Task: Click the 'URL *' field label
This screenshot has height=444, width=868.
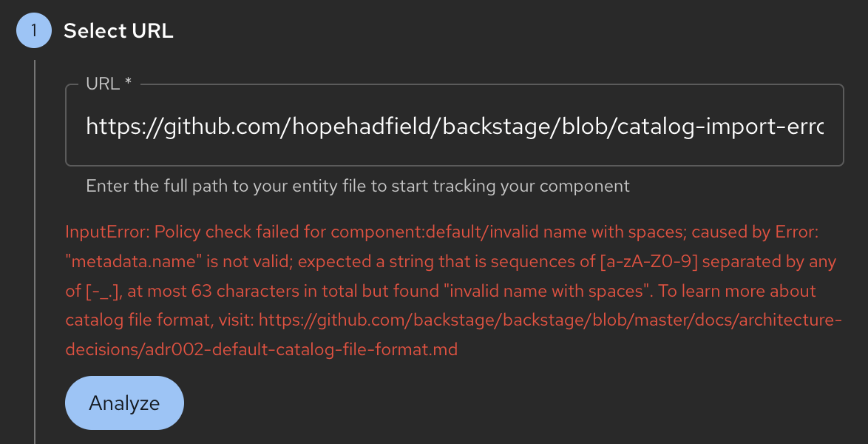Action: point(109,84)
